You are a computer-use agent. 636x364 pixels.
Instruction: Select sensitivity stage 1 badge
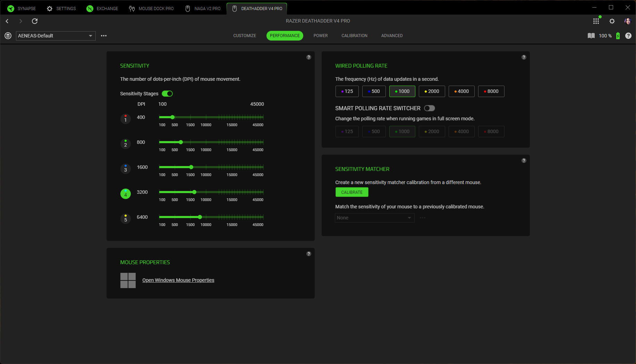126,119
